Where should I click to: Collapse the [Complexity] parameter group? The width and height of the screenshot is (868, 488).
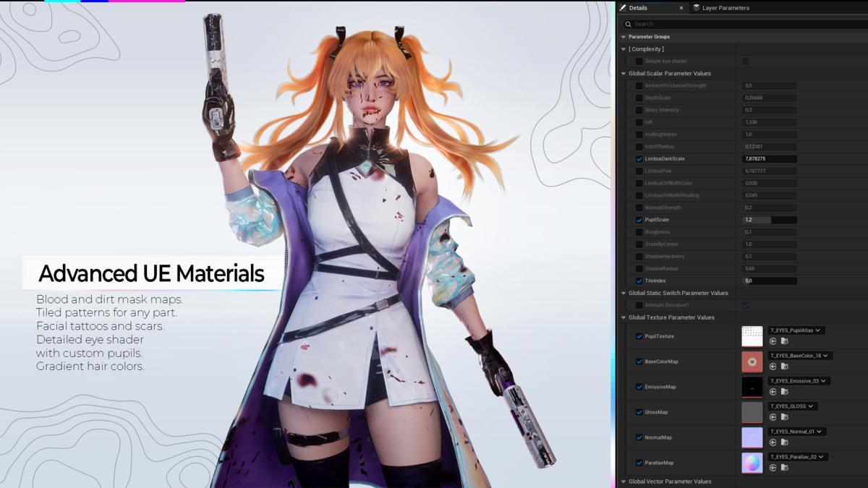click(x=623, y=48)
